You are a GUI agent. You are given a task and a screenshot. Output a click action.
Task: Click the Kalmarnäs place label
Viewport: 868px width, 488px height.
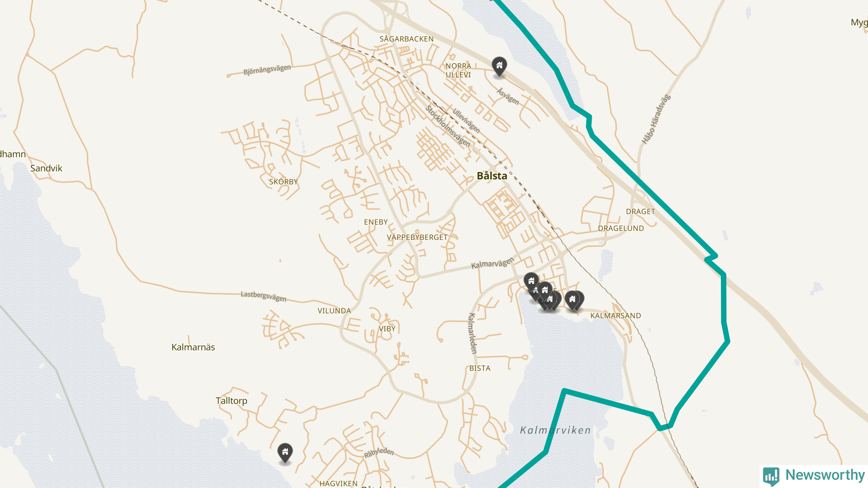pos(193,347)
